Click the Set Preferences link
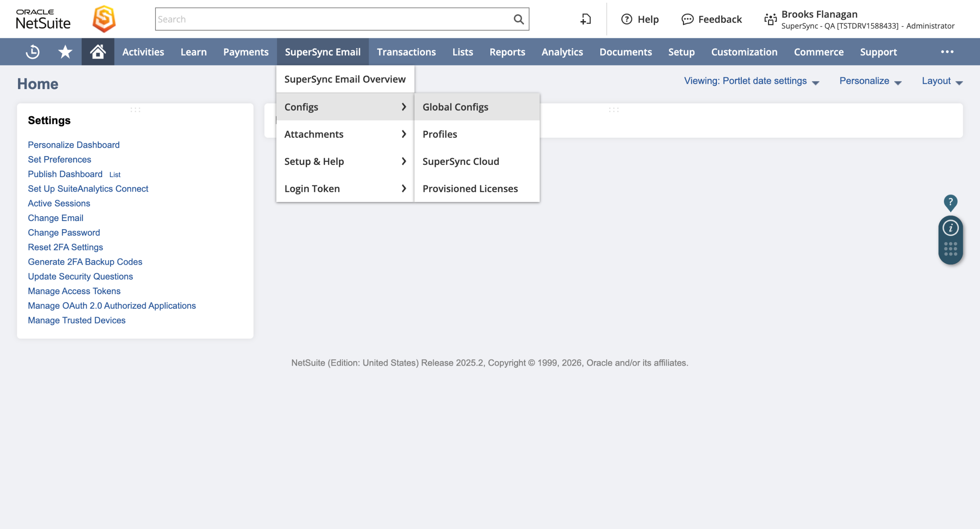The image size is (980, 529). point(59,160)
